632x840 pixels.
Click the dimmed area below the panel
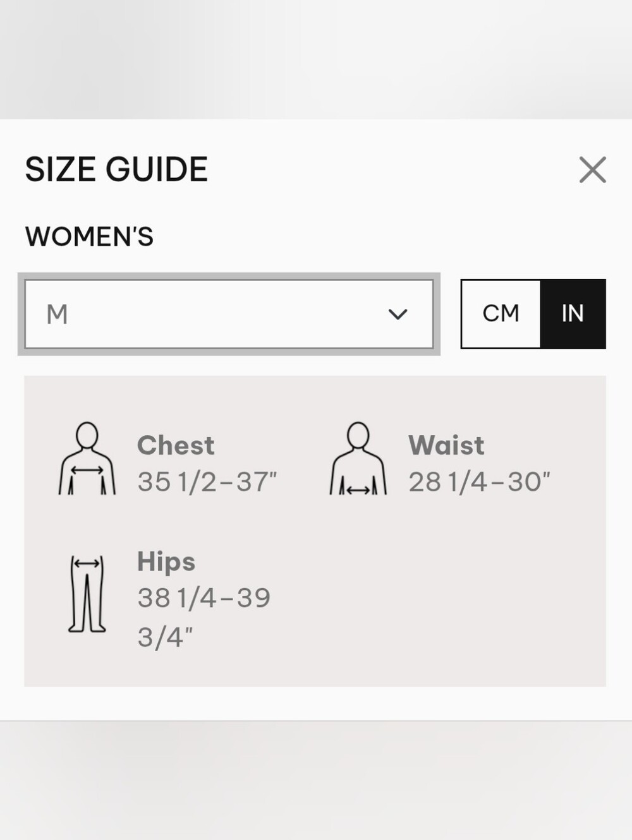[316, 780]
